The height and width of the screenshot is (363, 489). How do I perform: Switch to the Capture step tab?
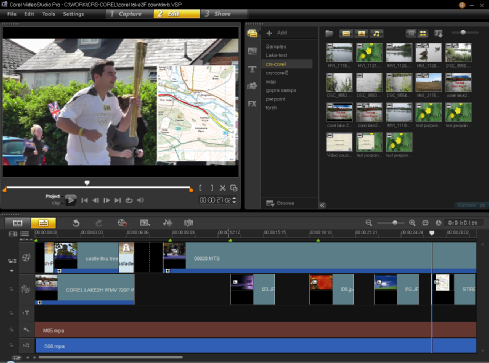(130, 14)
